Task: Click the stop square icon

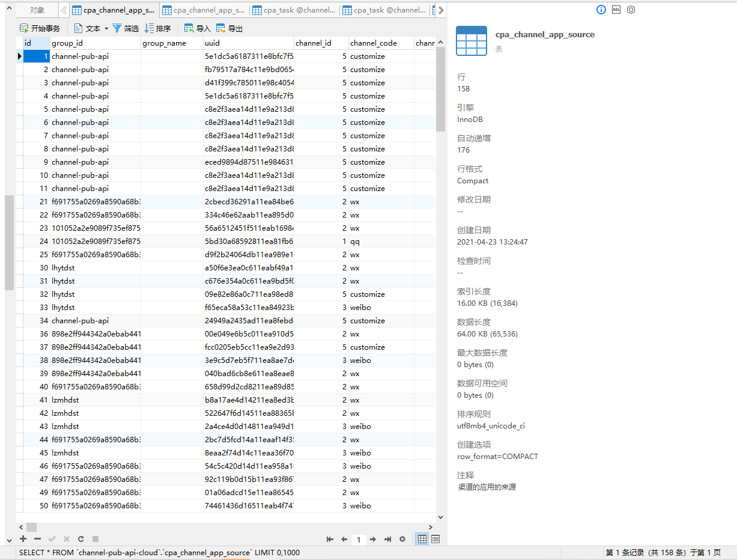Action: (96, 539)
